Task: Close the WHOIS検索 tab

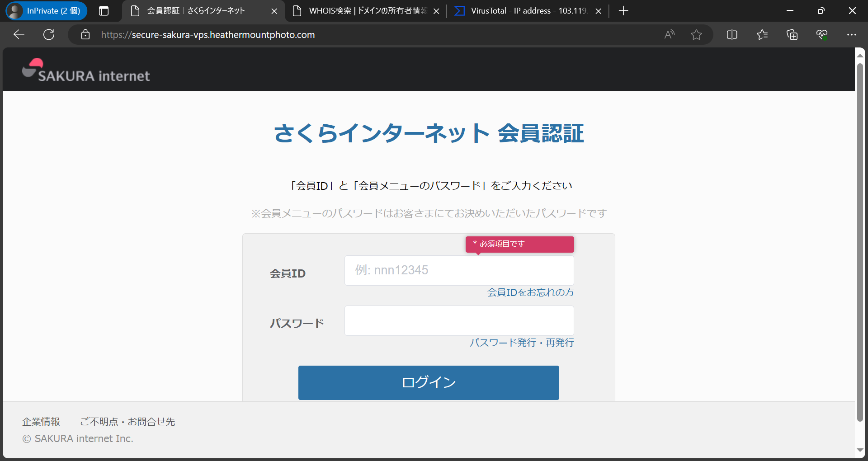Action: [436, 11]
